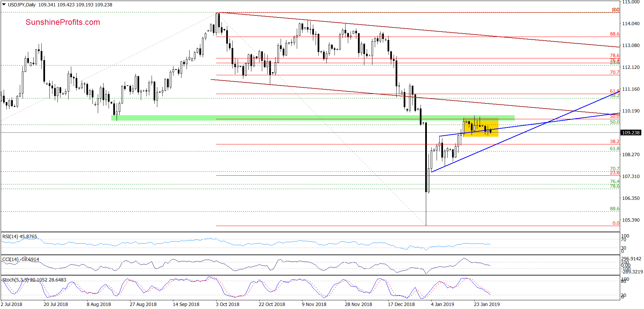Select the red 0.0 Fibonacci level label
Screen dimensions: 644x309
pyautogui.click(x=616, y=223)
